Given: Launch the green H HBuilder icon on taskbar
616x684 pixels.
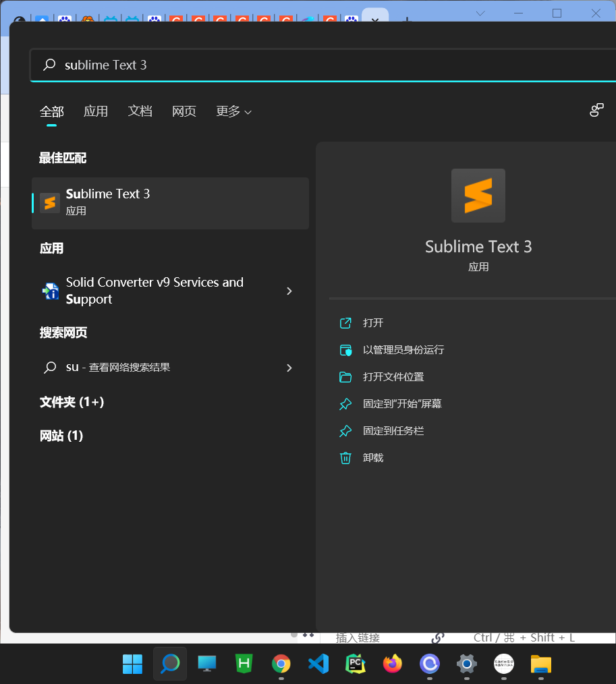Looking at the screenshot, I should pos(244,664).
